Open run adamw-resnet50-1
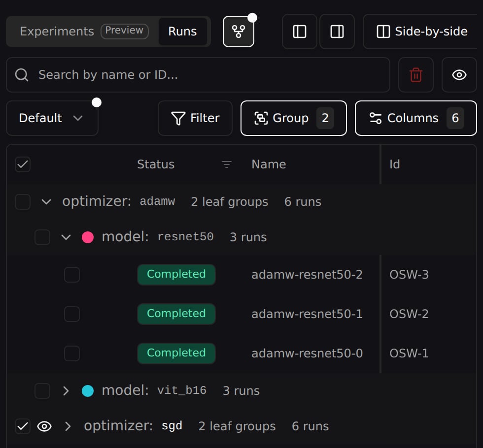The height and width of the screenshot is (448, 483). coord(307,314)
